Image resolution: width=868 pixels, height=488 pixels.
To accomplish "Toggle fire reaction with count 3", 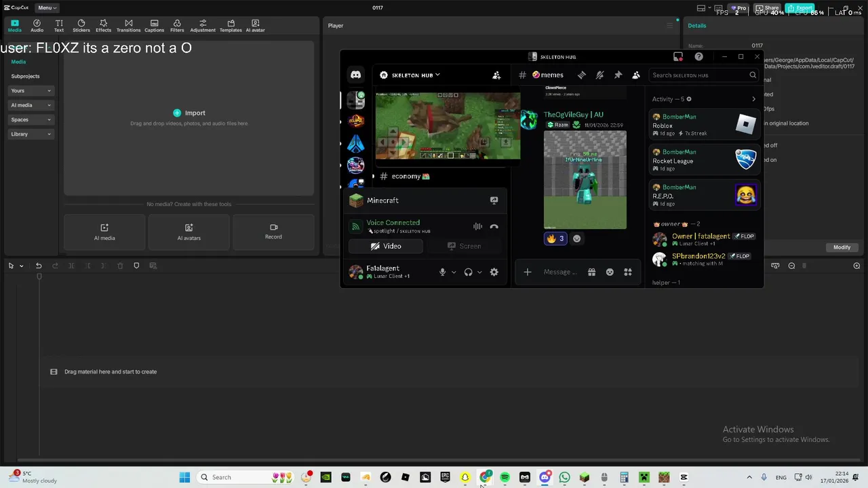I will coord(555,239).
